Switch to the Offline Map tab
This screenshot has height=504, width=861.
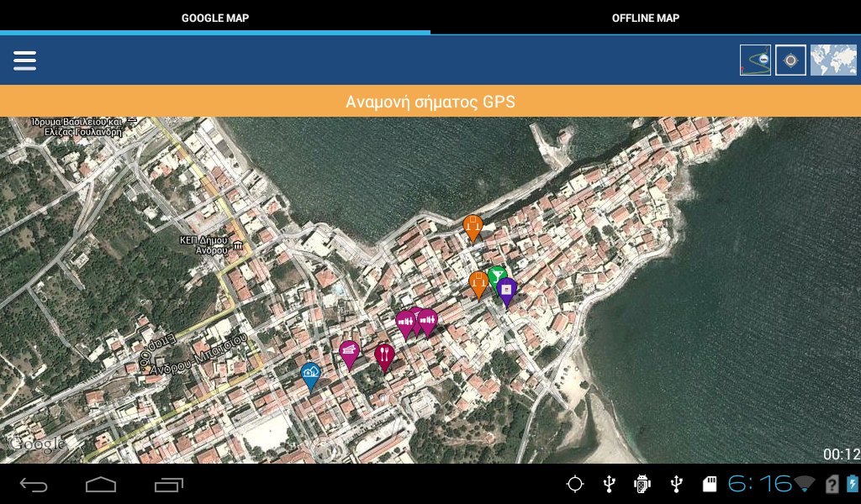pos(646,18)
